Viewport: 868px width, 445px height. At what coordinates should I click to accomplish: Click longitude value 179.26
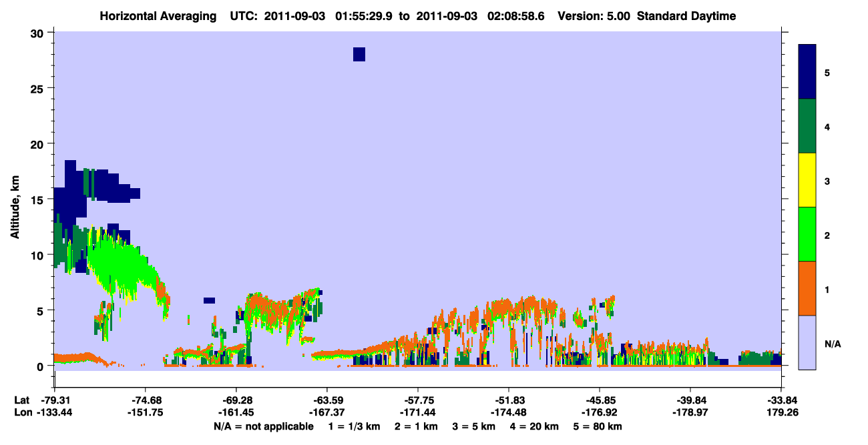(781, 412)
